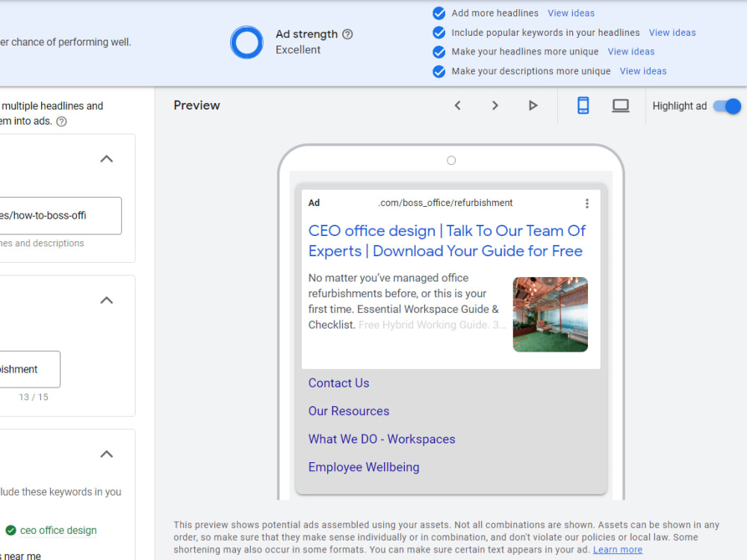Click the ad display URL text

click(x=445, y=203)
